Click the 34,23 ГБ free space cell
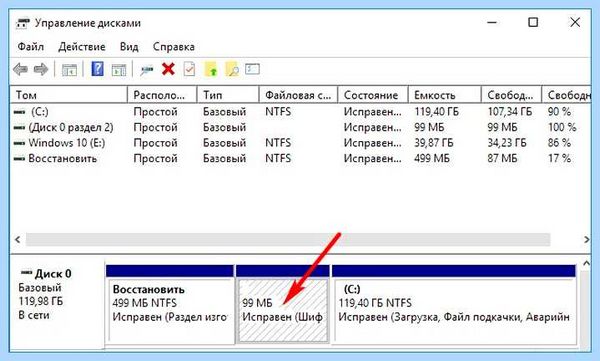This screenshot has height=361, width=600. [x=507, y=143]
